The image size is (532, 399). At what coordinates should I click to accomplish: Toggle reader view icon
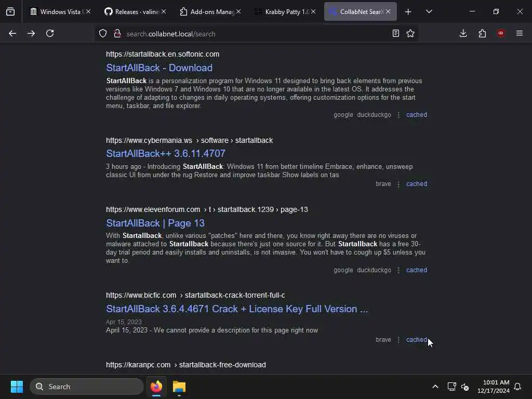tap(395, 34)
